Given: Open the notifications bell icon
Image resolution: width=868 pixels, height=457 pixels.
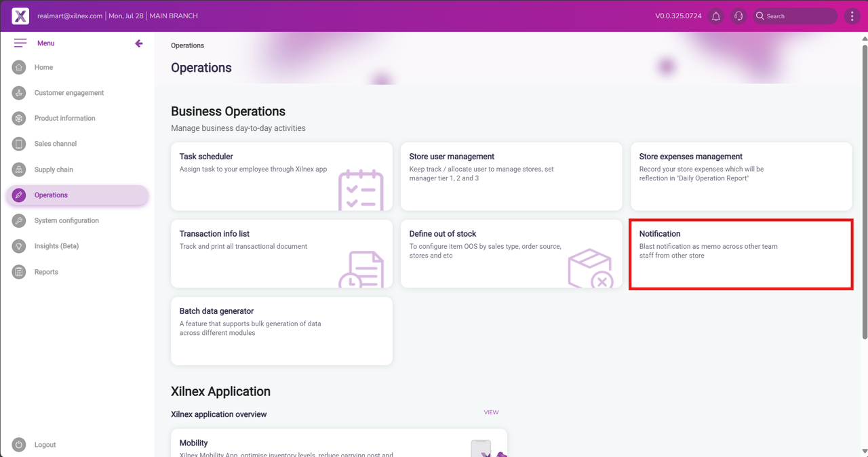Looking at the screenshot, I should click(716, 16).
